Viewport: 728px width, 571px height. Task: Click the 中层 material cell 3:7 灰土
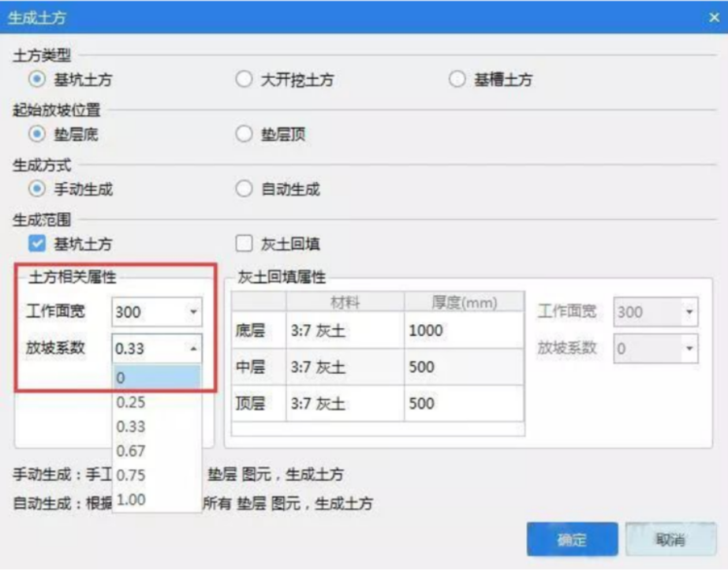pyautogui.click(x=345, y=367)
